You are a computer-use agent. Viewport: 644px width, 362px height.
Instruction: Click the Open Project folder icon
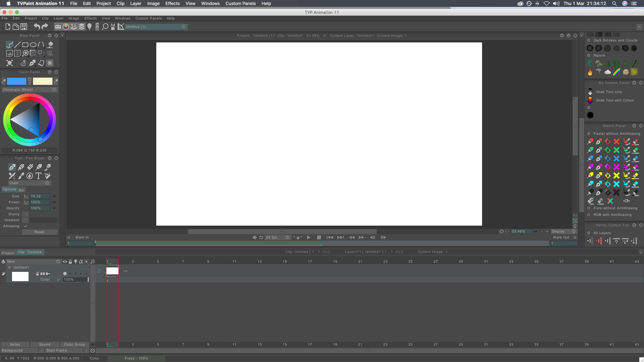pyautogui.click(x=16, y=27)
